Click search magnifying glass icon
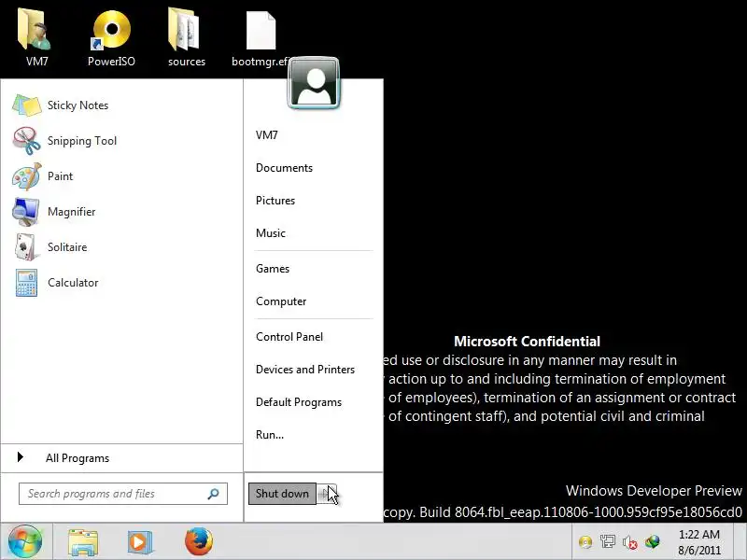Image resolution: width=747 pixels, height=560 pixels. point(213,494)
